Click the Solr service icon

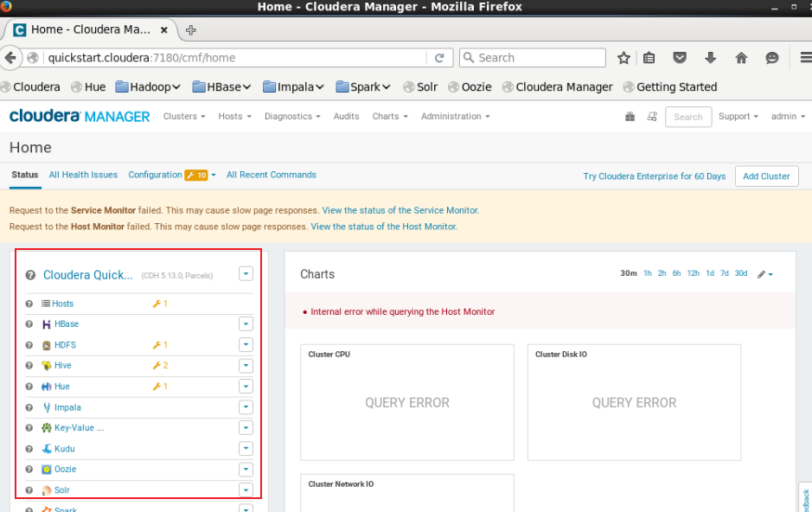click(x=46, y=490)
